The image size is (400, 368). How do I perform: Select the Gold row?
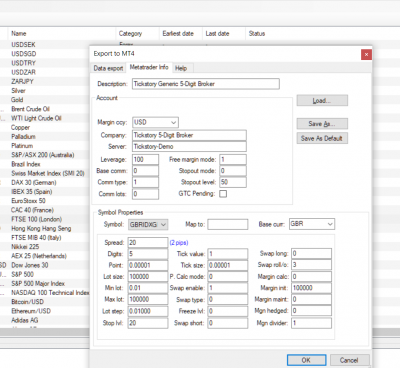45,100
